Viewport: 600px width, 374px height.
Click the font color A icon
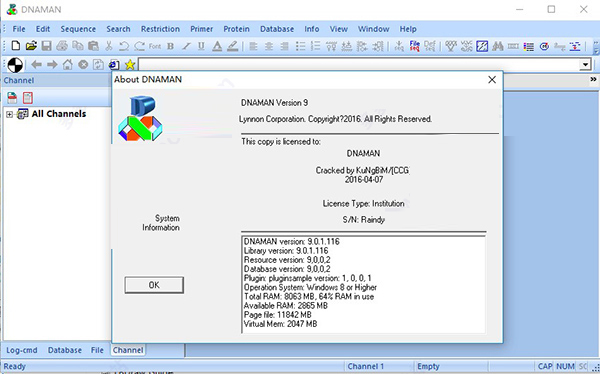tap(217, 46)
